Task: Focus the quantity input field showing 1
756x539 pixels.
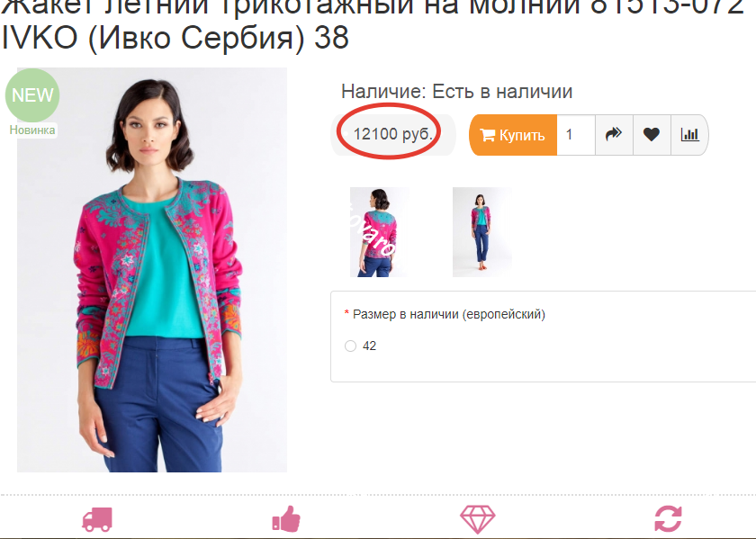Action: pyautogui.click(x=576, y=135)
